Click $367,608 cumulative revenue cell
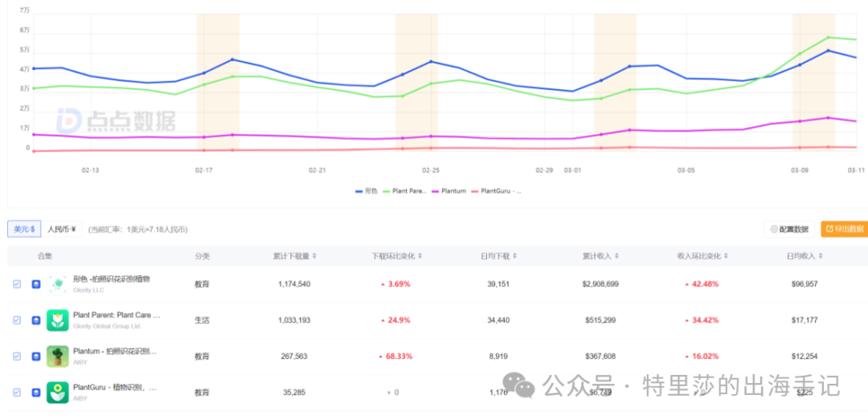Screen dimensions: 868x420 (600, 356)
